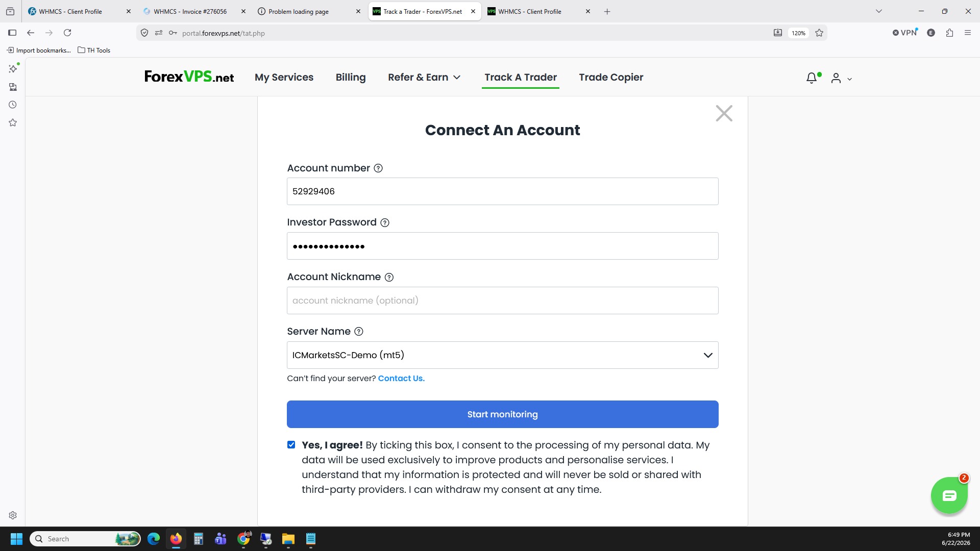Open the Firefox application menu
The image size is (980, 551).
tap(967, 33)
